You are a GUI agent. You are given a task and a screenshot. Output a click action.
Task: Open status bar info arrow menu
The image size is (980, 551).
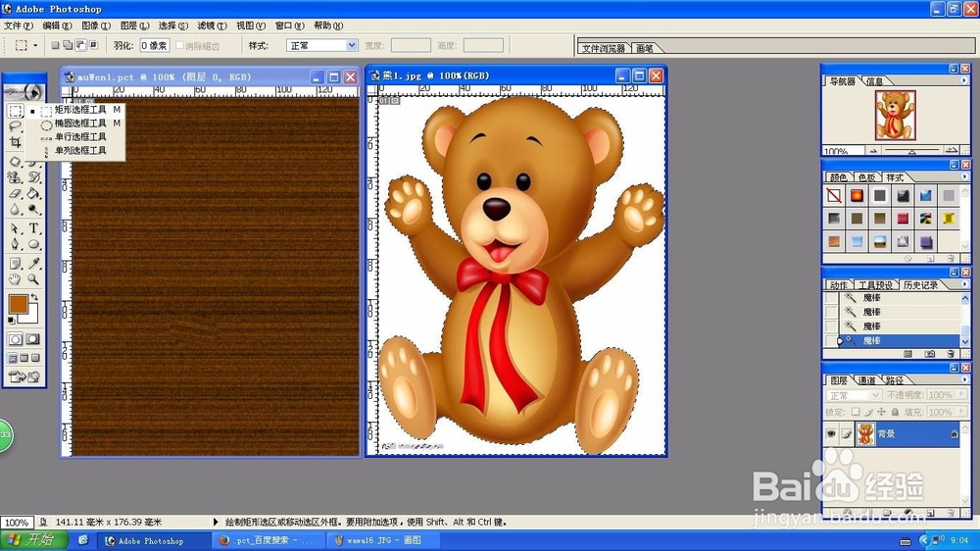(216, 522)
